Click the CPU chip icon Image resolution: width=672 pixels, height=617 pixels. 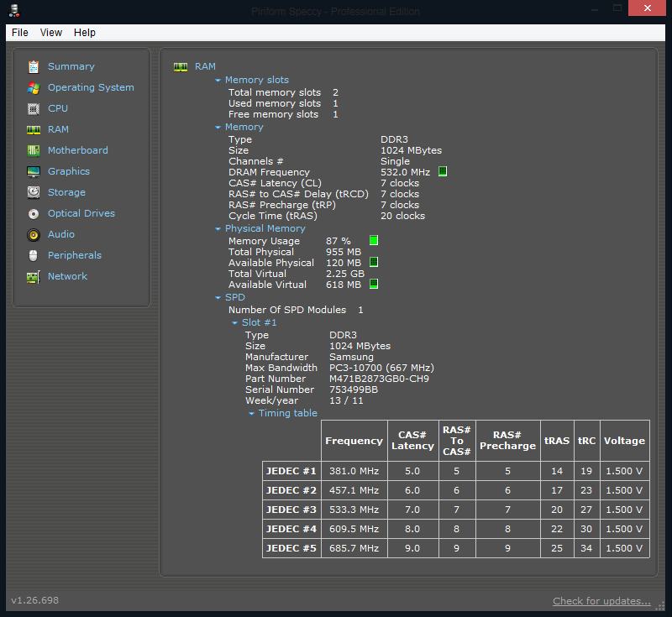pyautogui.click(x=34, y=109)
